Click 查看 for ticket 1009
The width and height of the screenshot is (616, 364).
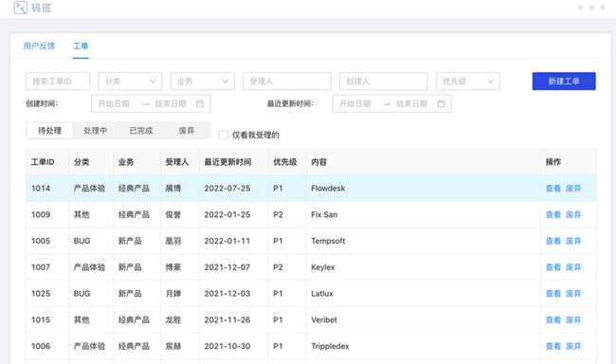click(553, 214)
